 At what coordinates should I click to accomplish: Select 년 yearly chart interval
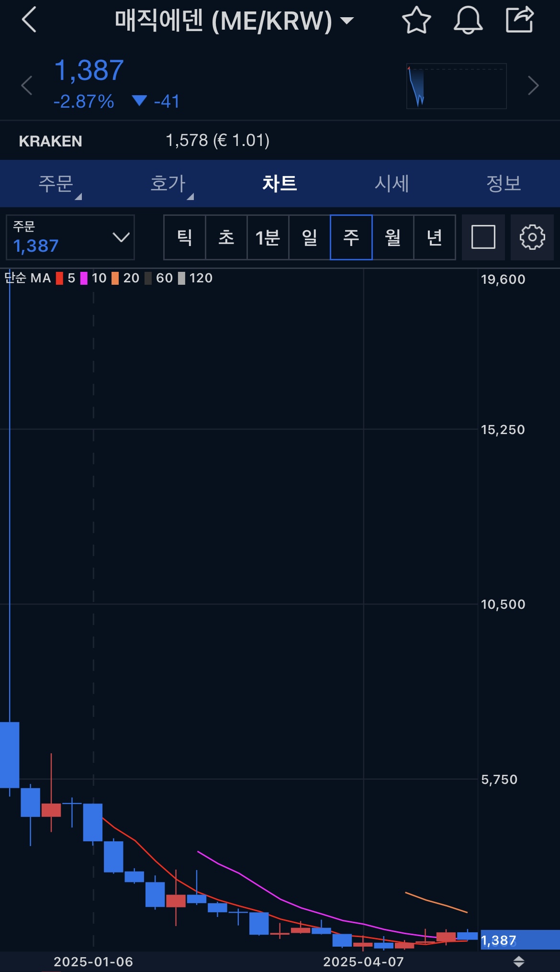(435, 237)
